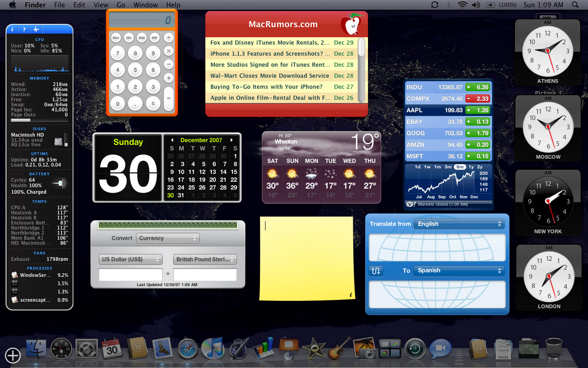
Task: Open the View menu
Action: pyautogui.click(x=101, y=5)
